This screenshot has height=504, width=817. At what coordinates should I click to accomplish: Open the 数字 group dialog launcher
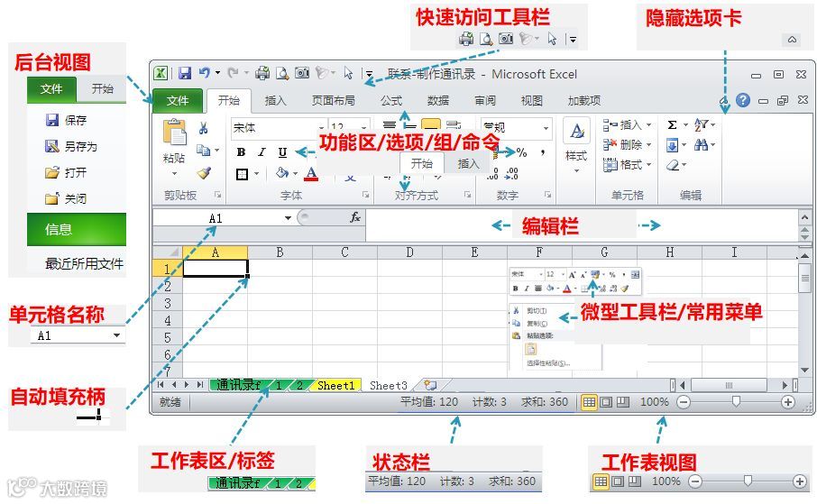pyautogui.click(x=547, y=195)
